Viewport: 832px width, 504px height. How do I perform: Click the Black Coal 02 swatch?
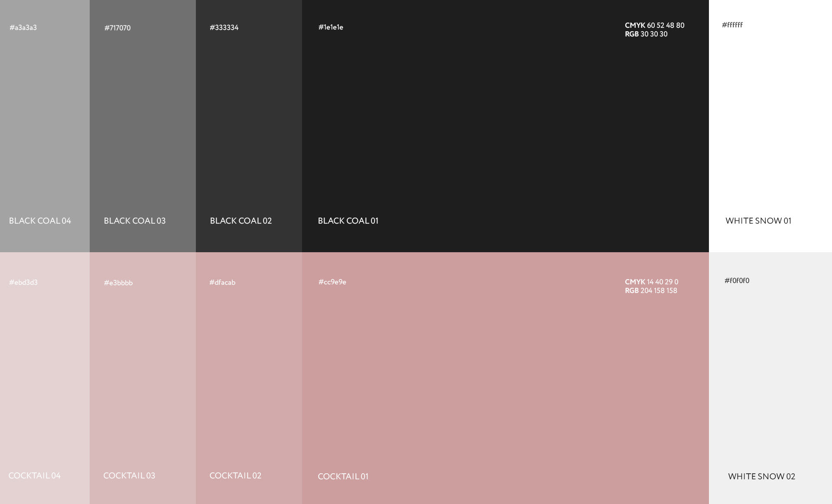click(x=249, y=126)
